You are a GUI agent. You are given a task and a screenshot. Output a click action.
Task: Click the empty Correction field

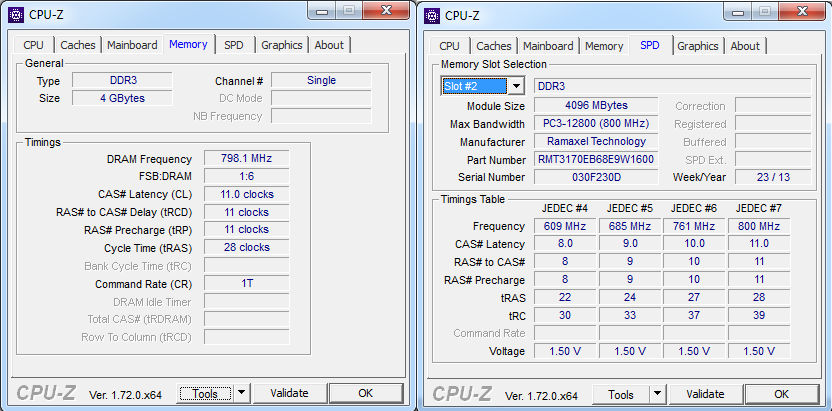pyautogui.click(x=773, y=106)
